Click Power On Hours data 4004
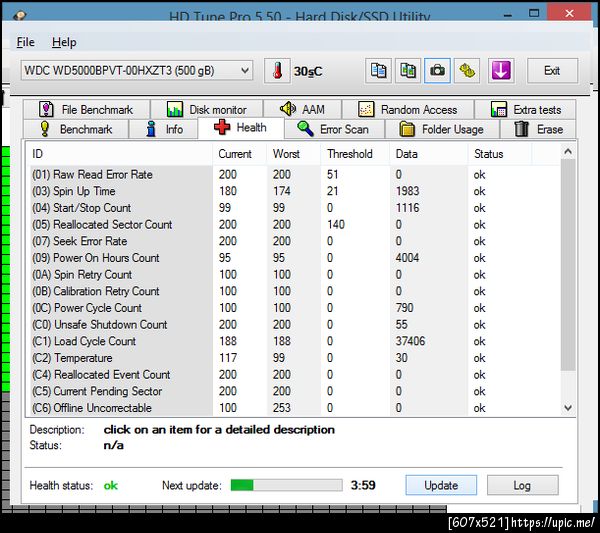 [x=407, y=258]
